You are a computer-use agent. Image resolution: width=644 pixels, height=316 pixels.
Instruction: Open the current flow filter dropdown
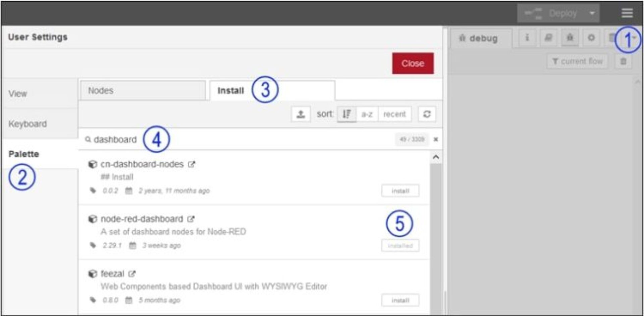tap(577, 61)
